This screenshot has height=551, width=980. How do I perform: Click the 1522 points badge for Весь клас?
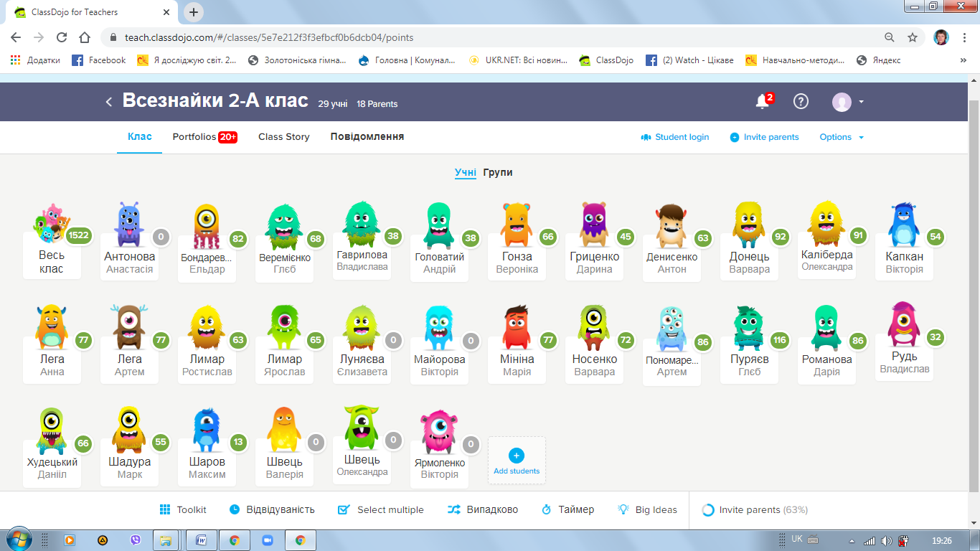(79, 236)
